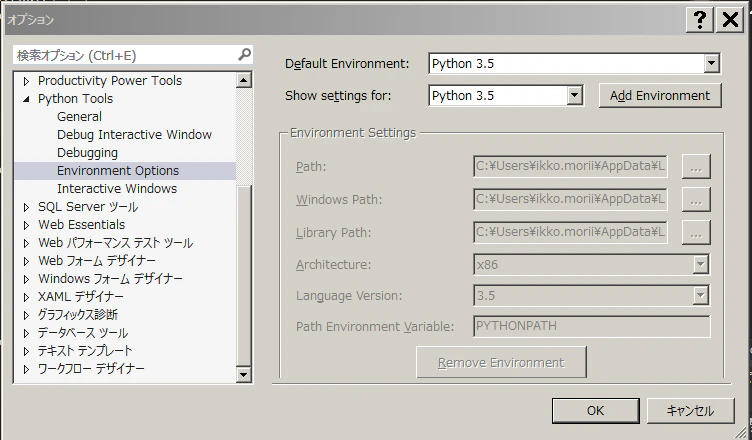The width and height of the screenshot is (752, 440).
Task: Expand データベース ツール node
Action: [x=26, y=333]
